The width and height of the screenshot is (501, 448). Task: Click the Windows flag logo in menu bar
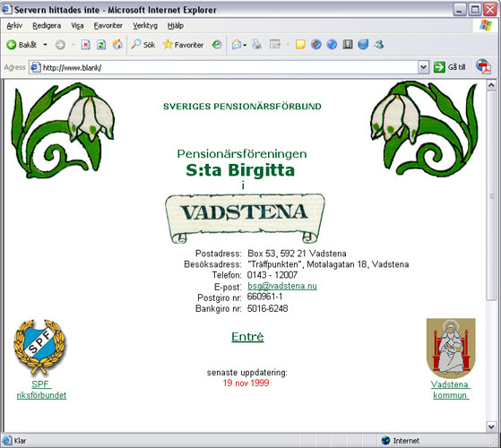[486, 25]
